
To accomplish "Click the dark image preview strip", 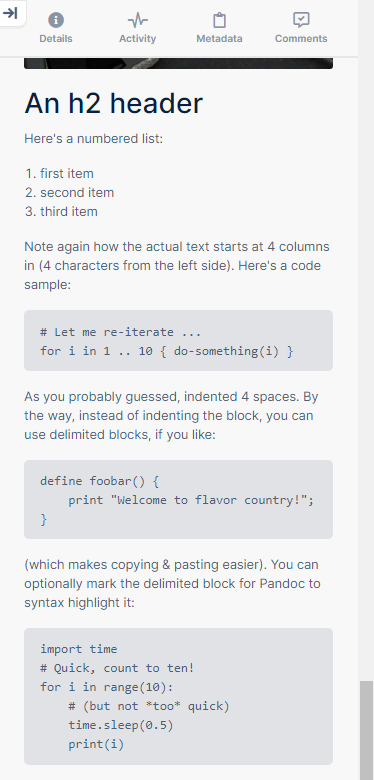I will point(179,63).
